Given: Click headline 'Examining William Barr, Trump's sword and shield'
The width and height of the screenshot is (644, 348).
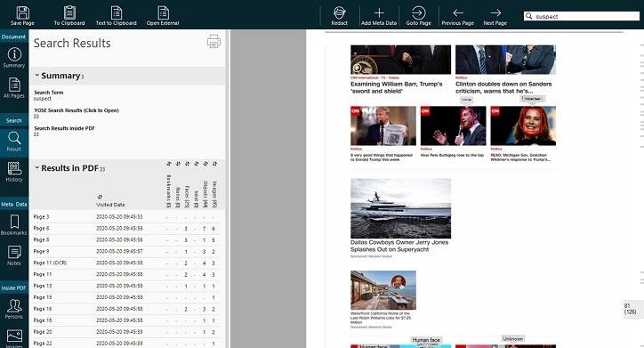Looking at the screenshot, I should click(397, 87).
